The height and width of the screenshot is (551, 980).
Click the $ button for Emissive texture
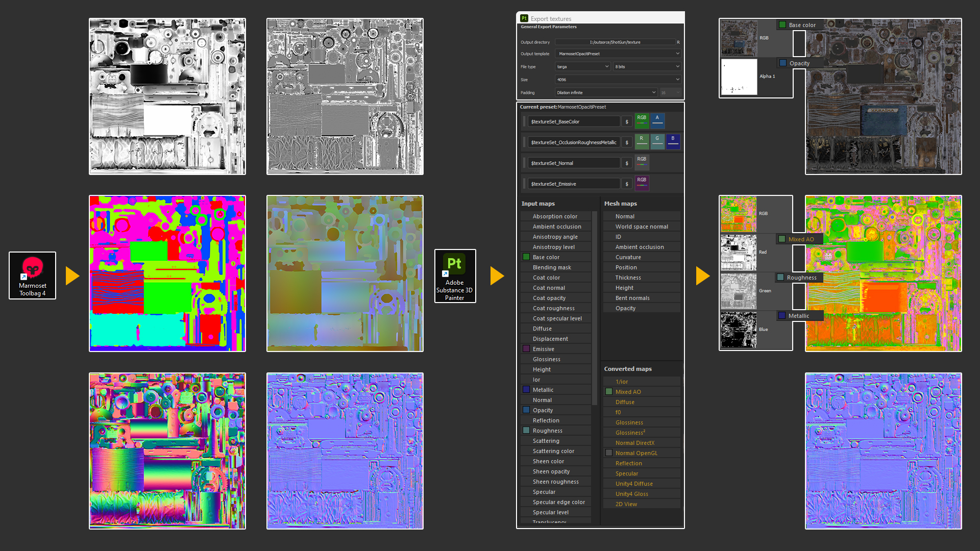pos(627,184)
